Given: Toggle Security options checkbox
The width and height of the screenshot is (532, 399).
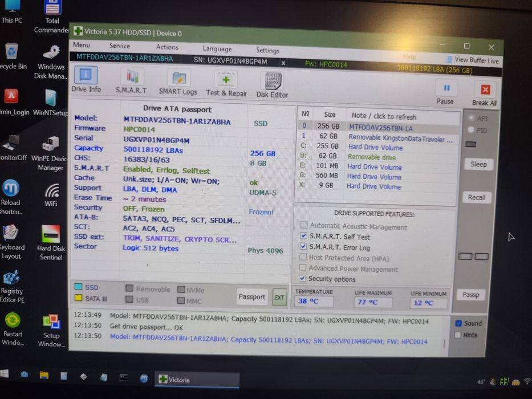Looking at the screenshot, I should click(x=302, y=278).
